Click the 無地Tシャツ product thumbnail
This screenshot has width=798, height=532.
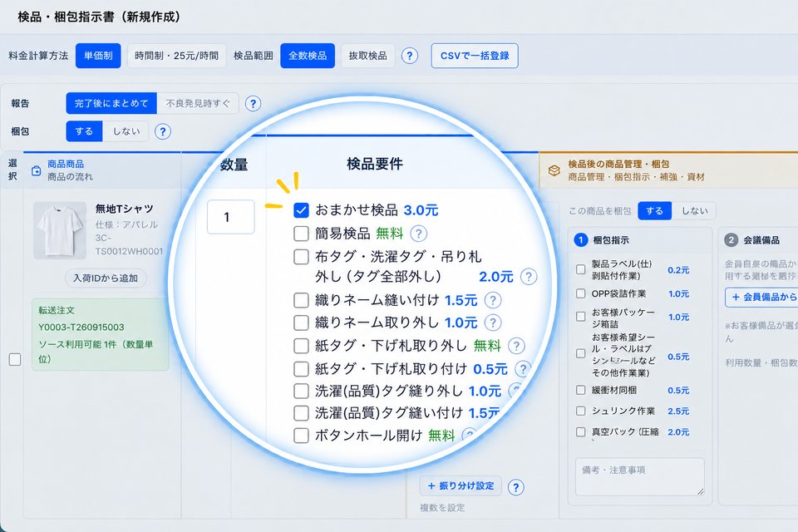click(60, 230)
